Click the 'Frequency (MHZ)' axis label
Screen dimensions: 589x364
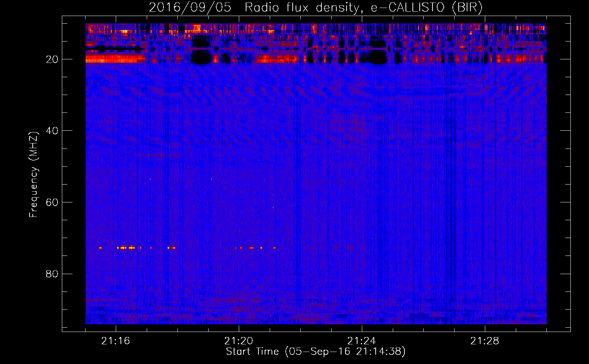(33, 175)
